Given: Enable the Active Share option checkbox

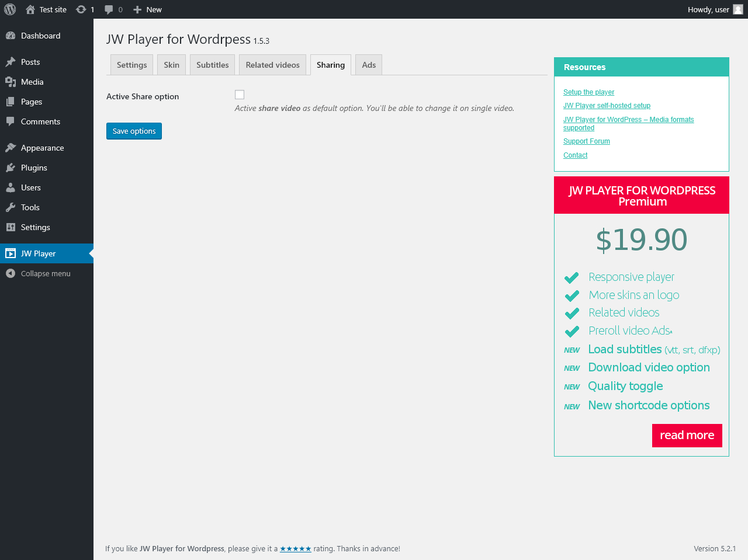Looking at the screenshot, I should pyautogui.click(x=240, y=95).
